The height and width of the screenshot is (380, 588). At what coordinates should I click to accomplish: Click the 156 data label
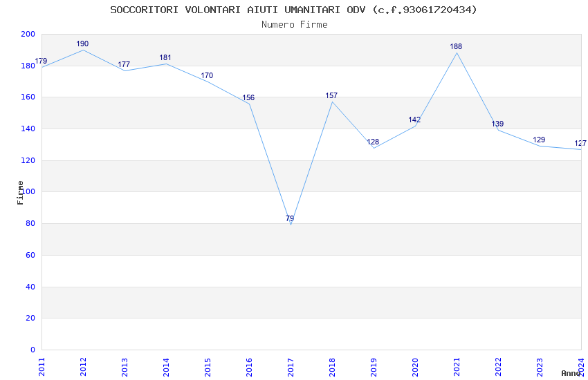pyautogui.click(x=248, y=97)
